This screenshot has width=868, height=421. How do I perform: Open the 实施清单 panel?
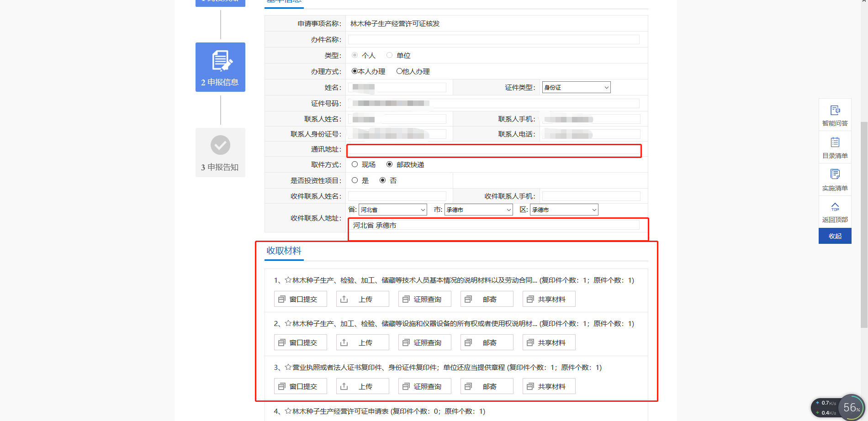(835, 179)
